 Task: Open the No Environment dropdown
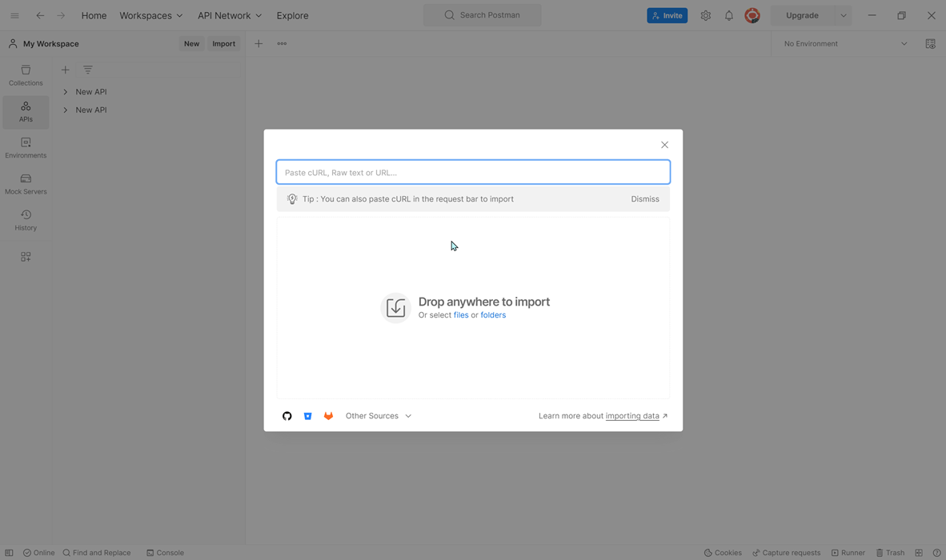(x=844, y=43)
